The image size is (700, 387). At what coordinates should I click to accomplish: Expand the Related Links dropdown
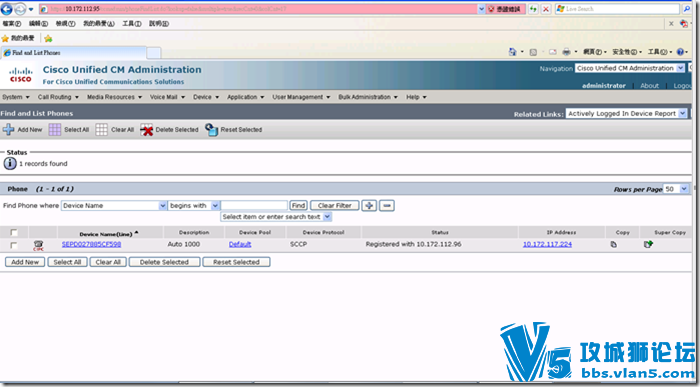[682, 113]
